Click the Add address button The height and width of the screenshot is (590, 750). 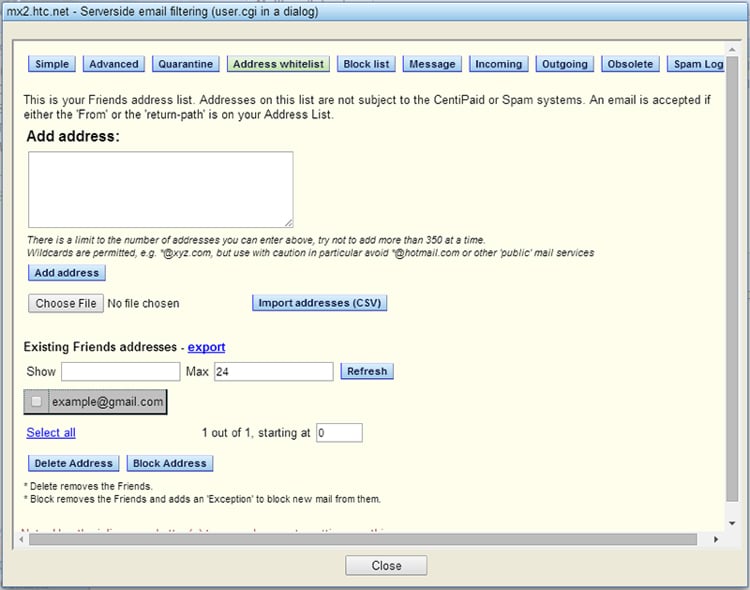point(67,273)
